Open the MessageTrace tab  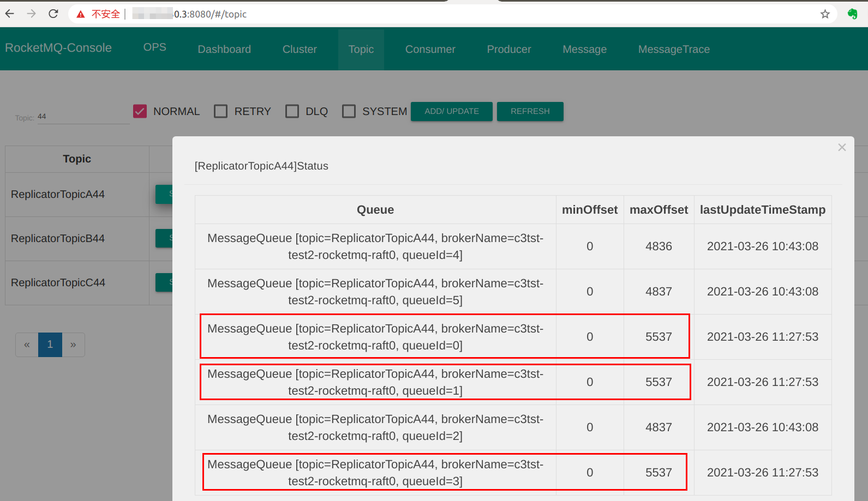pos(674,49)
